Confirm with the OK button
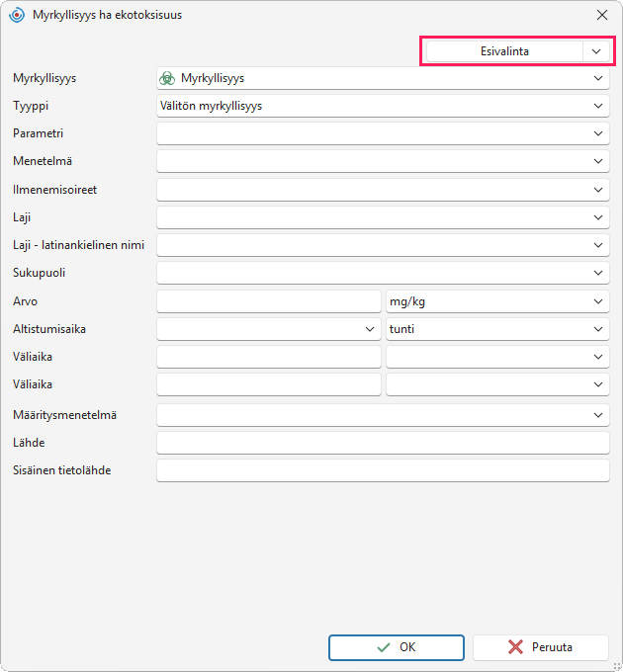Screen dimensions: 623x672 pyautogui.click(x=397, y=647)
